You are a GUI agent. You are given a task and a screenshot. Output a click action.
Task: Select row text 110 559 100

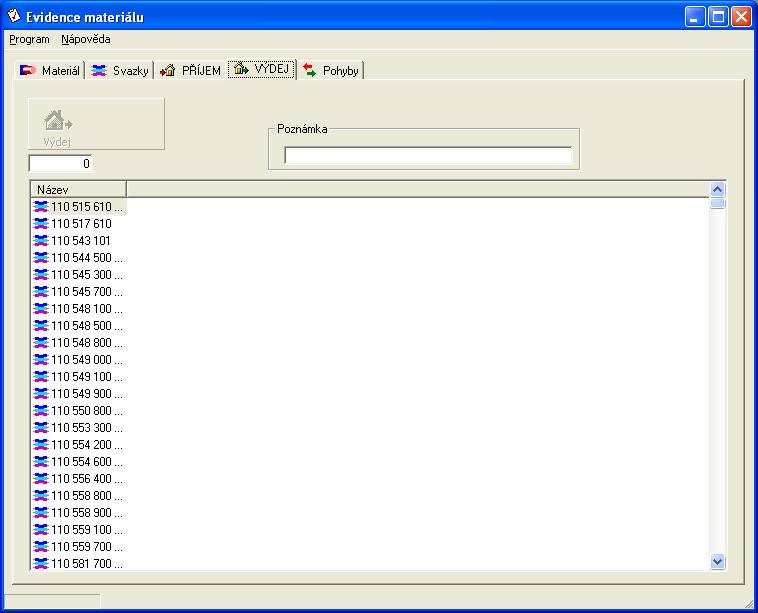(87, 530)
